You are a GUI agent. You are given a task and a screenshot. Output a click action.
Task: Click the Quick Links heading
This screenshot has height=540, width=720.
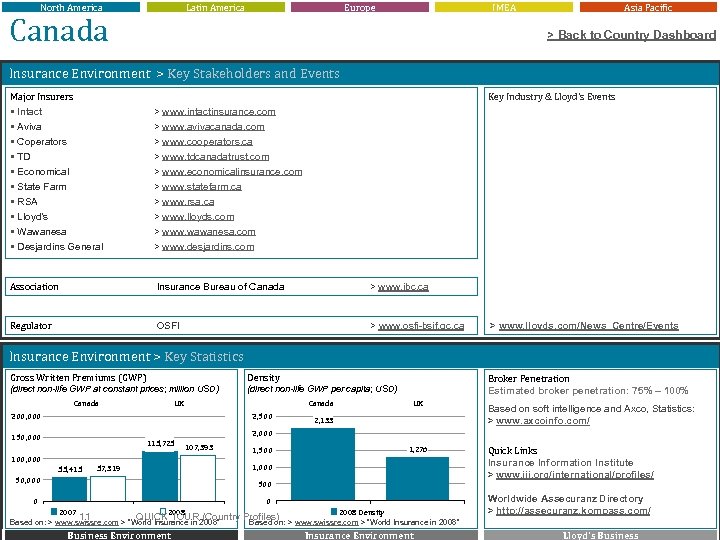[512, 450]
